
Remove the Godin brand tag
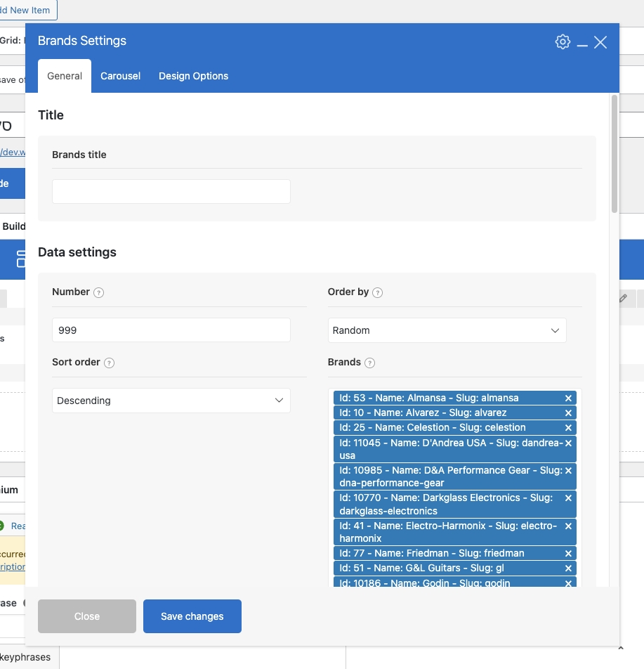tap(568, 583)
